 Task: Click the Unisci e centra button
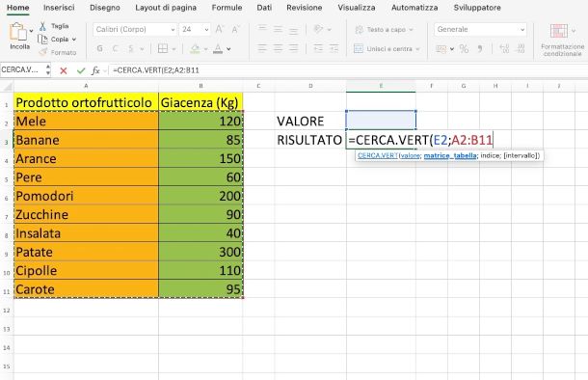tap(383, 49)
